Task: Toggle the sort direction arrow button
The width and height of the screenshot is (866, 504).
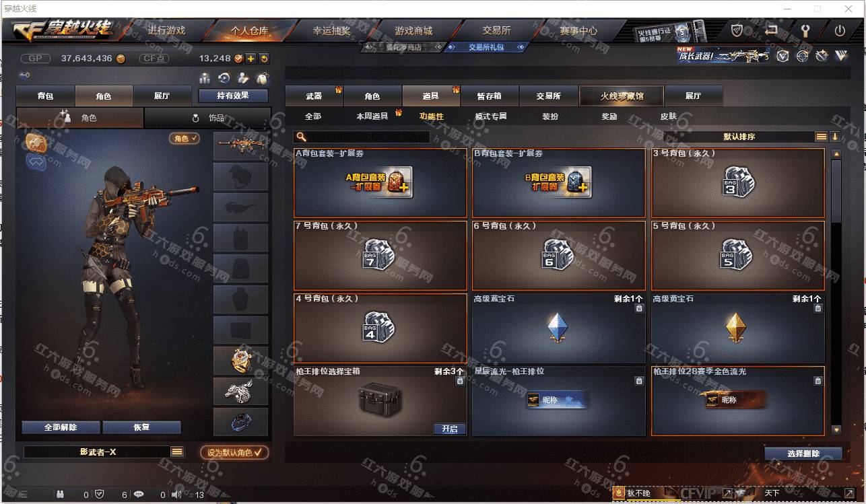Action: pyautogui.click(x=835, y=137)
